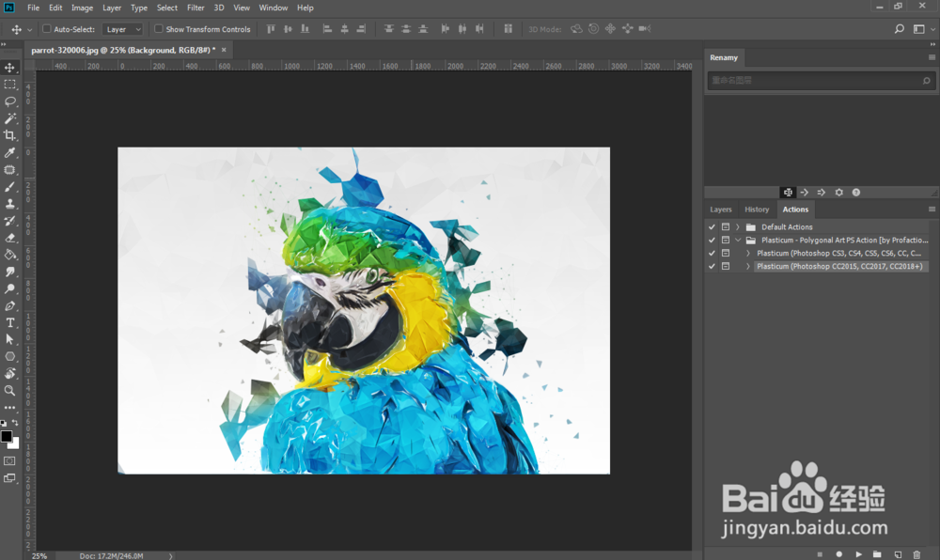Open the search icon in options bar
This screenshot has width=940, height=560.
pyautogui.click(x=900, y=29)
